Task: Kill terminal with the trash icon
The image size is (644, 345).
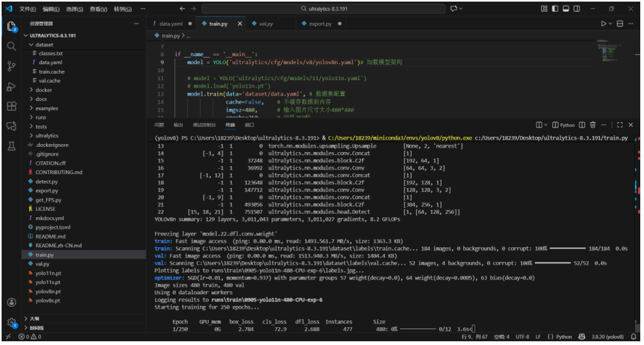Action: coord(593,125)
